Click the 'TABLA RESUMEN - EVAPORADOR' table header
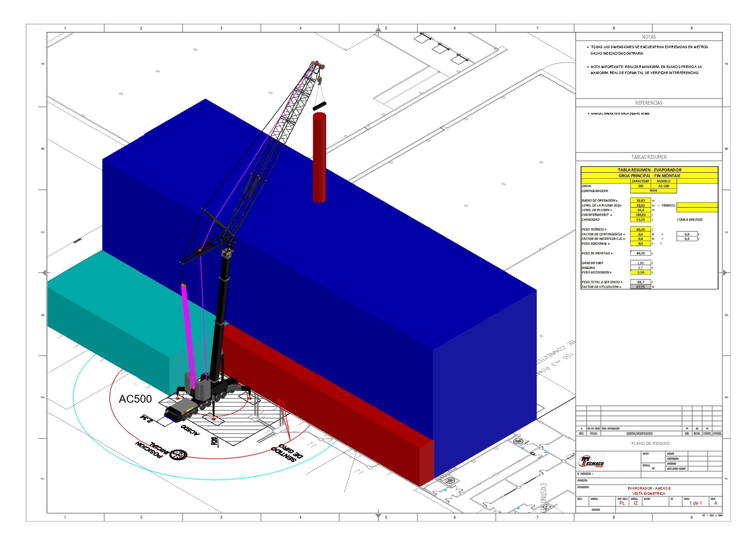Viewport: 756px width, 534px height. pyautogui.click(x=649, y=170)
